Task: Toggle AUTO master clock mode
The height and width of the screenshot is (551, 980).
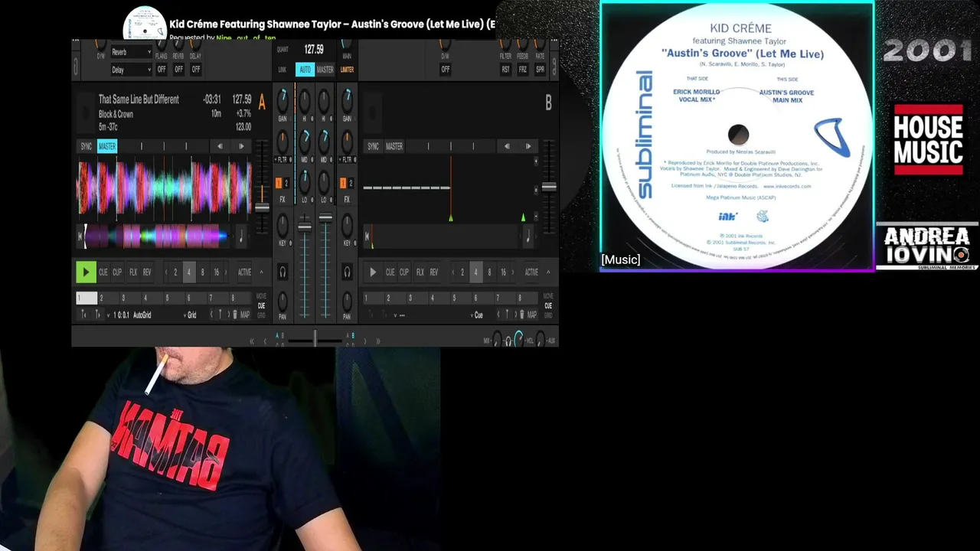Action: 305,70
